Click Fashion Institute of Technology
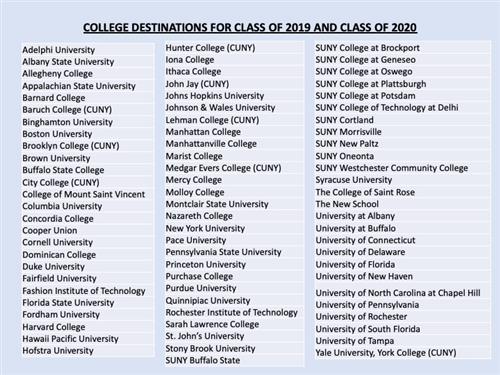500x375 pixels. coord(84,291)
